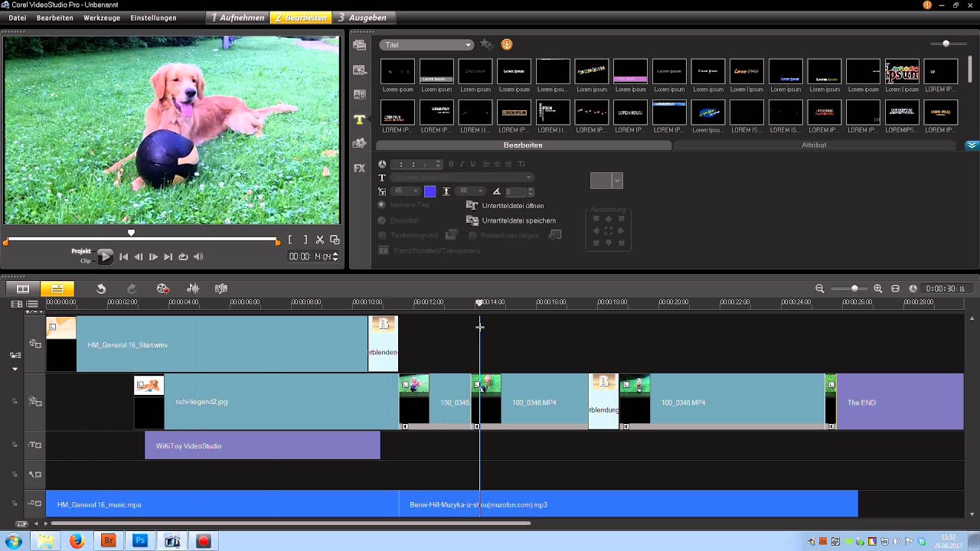Open the Einstellungen menu
Viewport: 980px width, 551px height.
(153, 18)
